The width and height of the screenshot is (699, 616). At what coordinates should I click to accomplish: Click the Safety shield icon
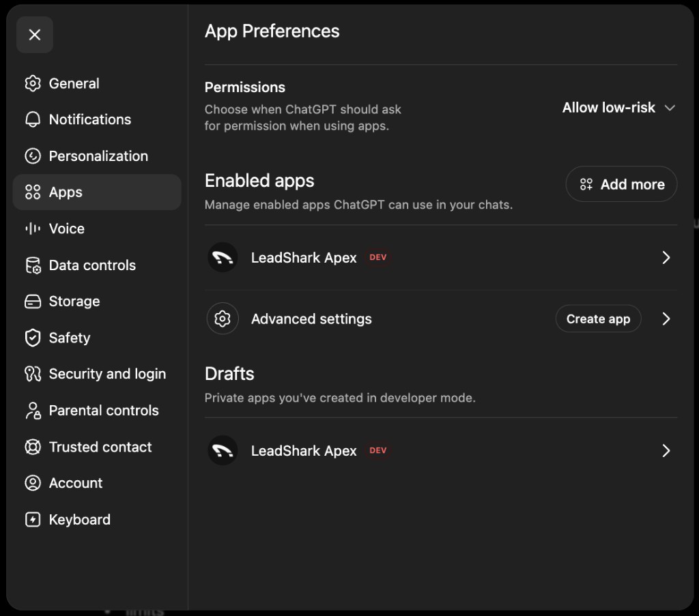[x=33, y=338]
